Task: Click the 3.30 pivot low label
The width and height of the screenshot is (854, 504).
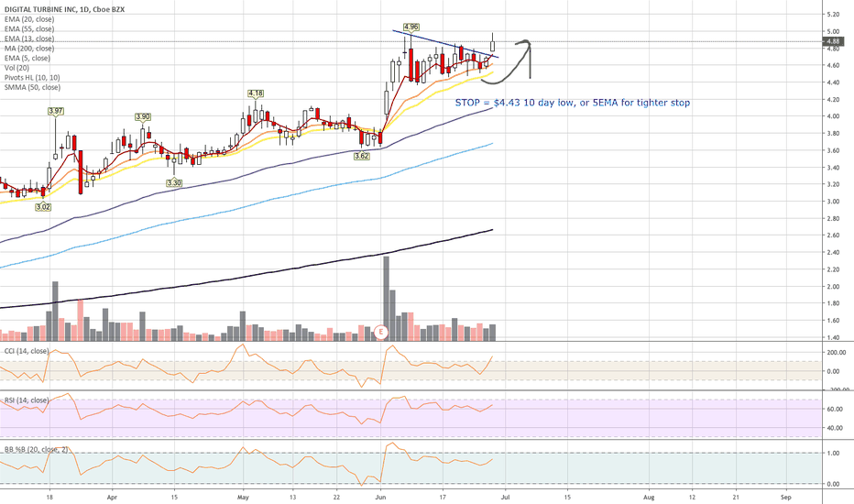Action: [174, 183]
